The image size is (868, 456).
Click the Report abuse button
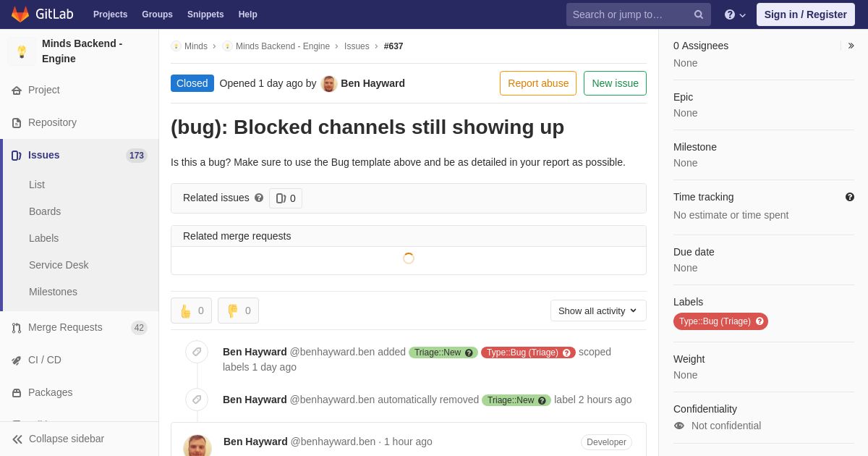pyautogui.click(x=538, y=83)
